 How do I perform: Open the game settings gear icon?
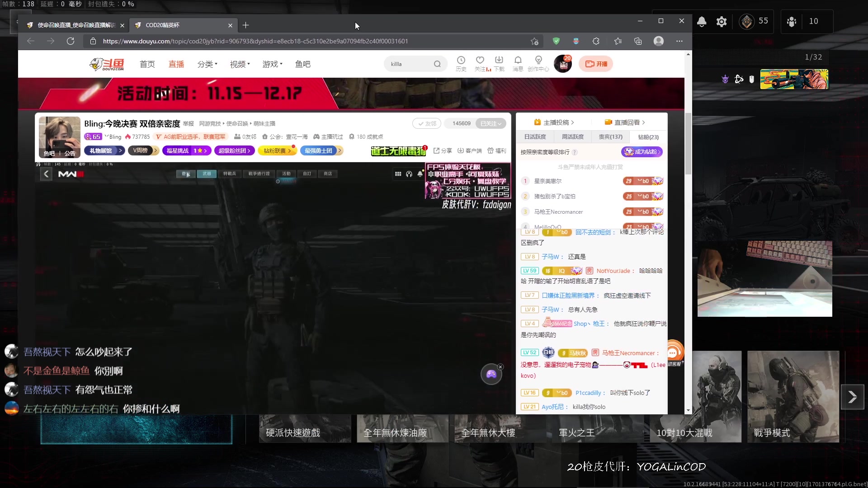pos(722,21)
